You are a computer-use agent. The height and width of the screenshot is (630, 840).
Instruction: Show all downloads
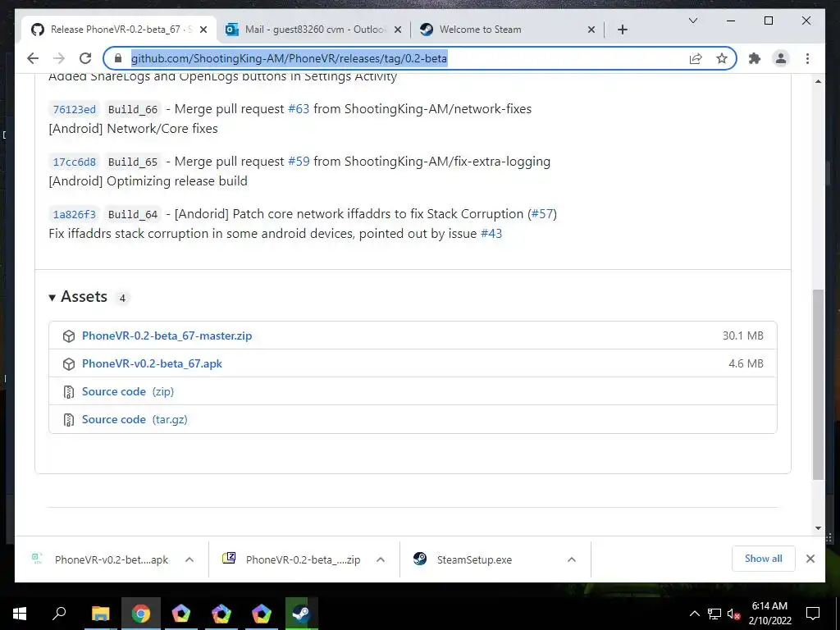click(764, 559)
